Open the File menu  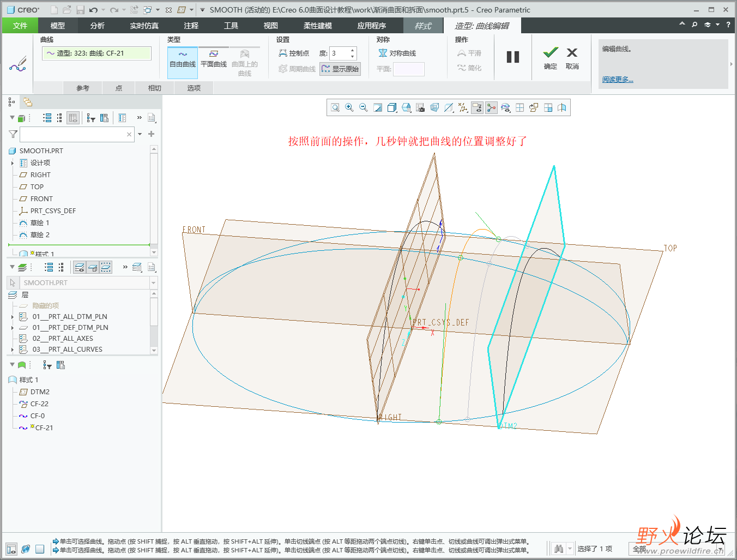point(20,26)
